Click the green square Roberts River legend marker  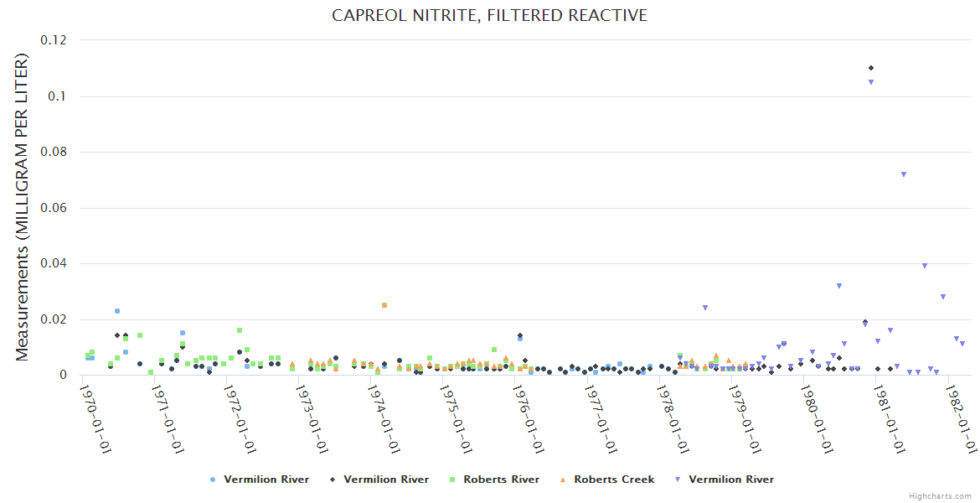[x=452, y=480]
